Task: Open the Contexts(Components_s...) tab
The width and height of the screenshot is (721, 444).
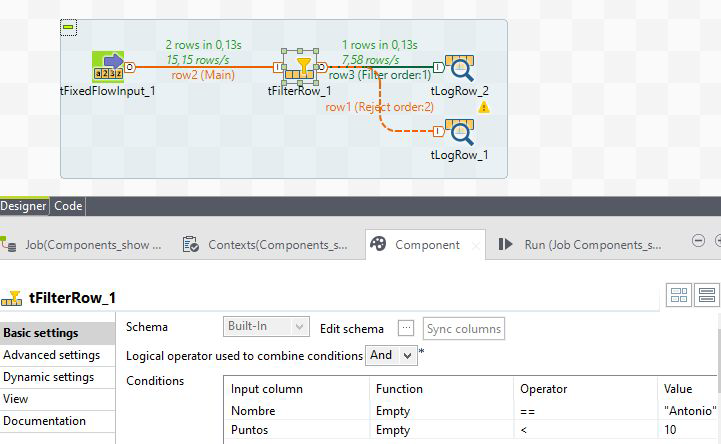Action: pyautogui.click(x=269, y=245)
